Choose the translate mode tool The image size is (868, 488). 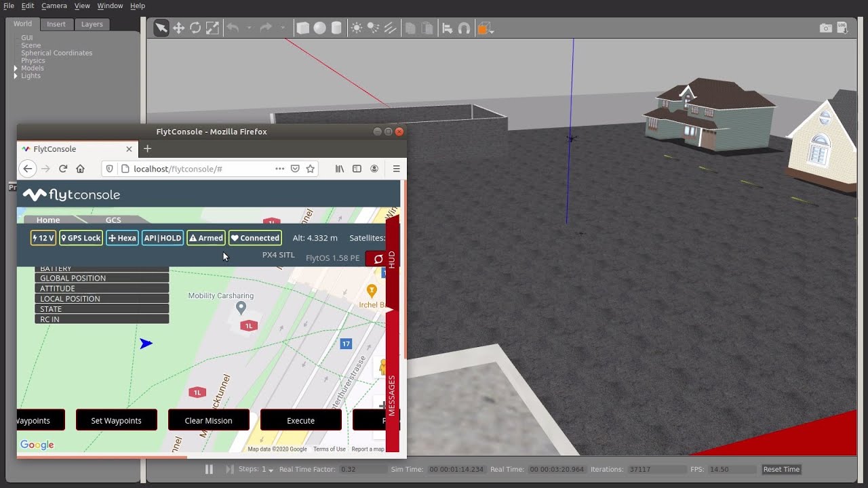[x=179, y=28]
